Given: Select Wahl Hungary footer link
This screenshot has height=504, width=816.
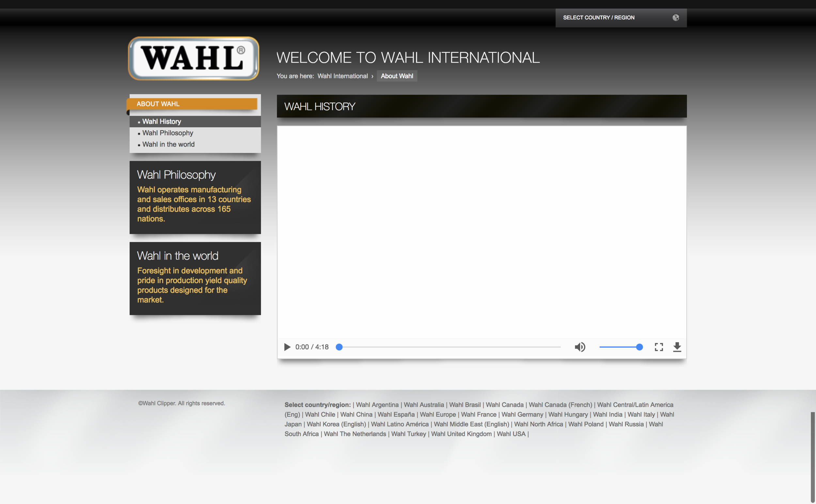Looking at the screenshot, I should [x=568, y=414].
